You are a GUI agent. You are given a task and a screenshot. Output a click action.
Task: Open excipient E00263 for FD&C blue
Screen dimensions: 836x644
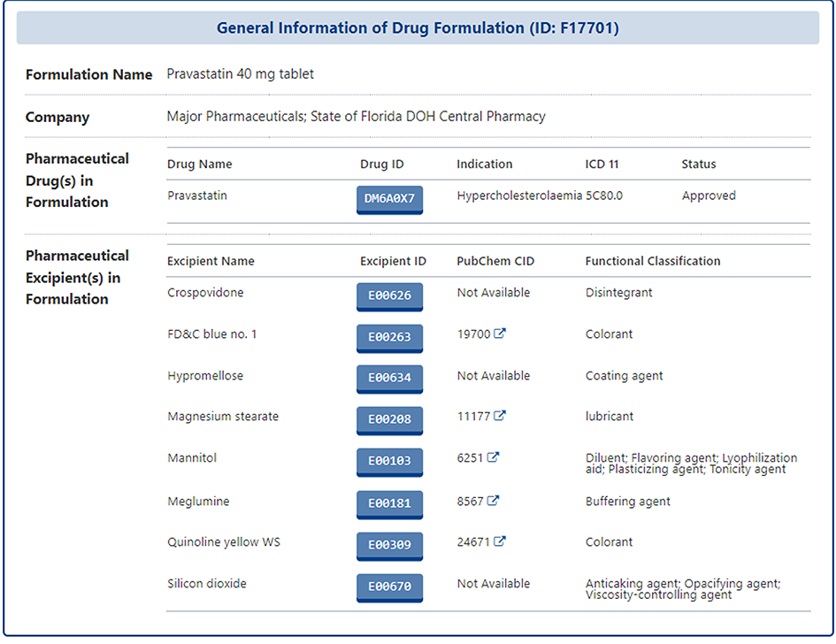click(x=389, y=337)
